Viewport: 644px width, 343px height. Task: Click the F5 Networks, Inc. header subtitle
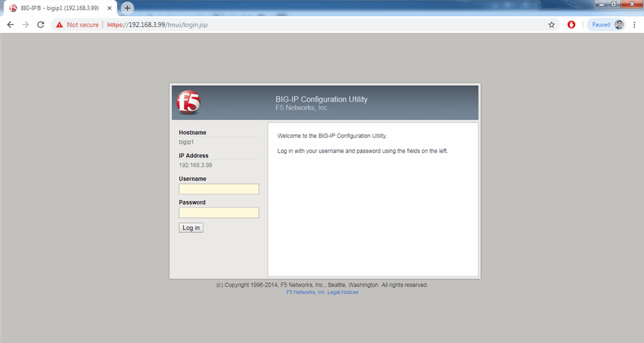[x=302, y=108]
